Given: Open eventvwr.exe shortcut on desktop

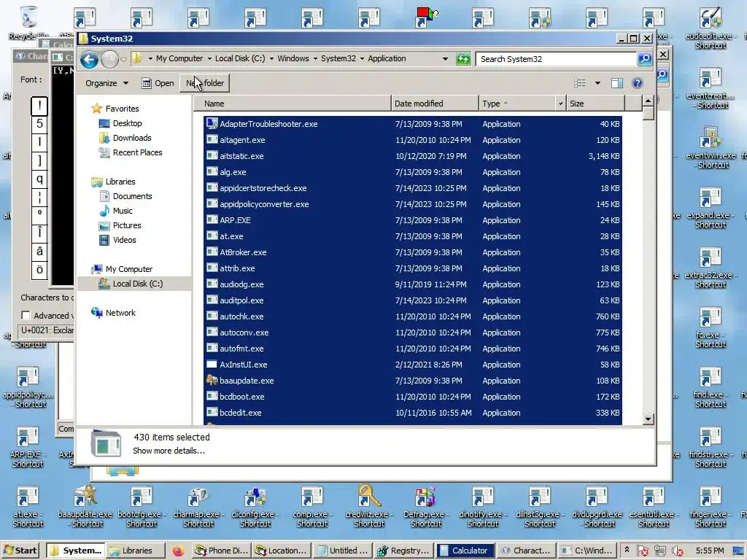Looking at the screenshot, I should point(711,147).
